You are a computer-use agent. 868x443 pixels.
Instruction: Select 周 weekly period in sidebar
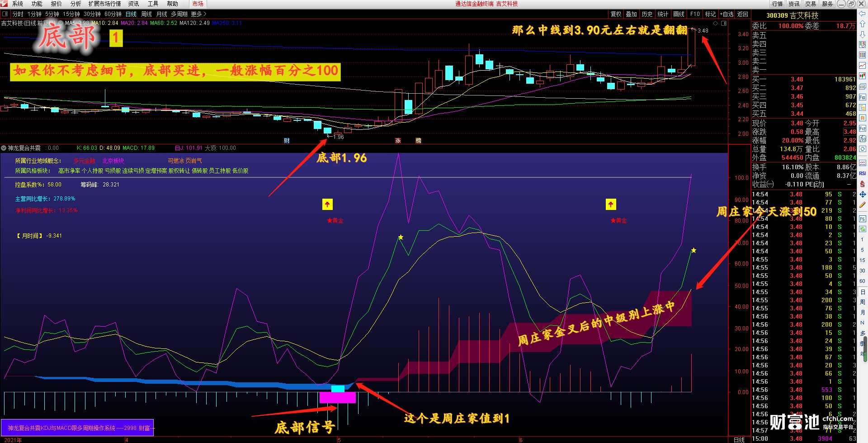tap(862, 302)
